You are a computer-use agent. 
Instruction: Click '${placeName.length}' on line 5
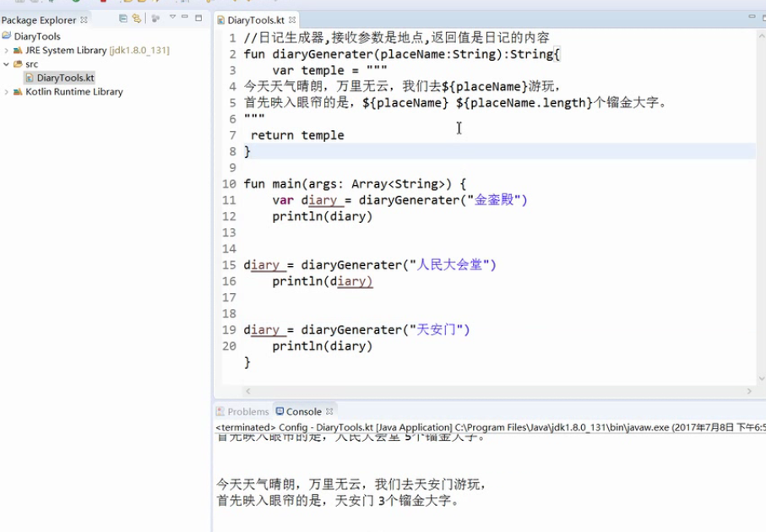[524, 103]
